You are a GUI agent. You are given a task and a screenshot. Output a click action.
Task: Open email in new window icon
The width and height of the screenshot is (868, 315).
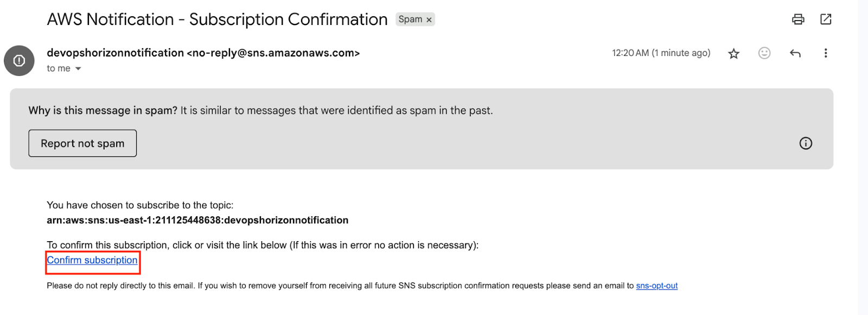tap(826, 20)
